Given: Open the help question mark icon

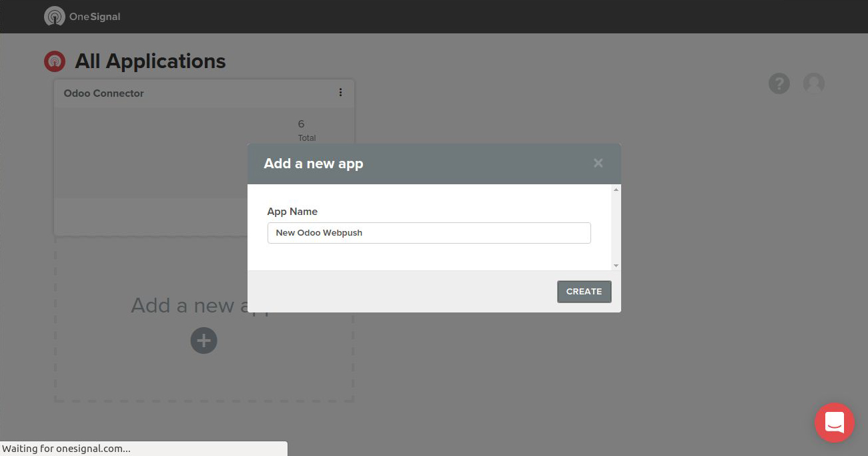Looking at the screenshot, I should click(779, 83).
